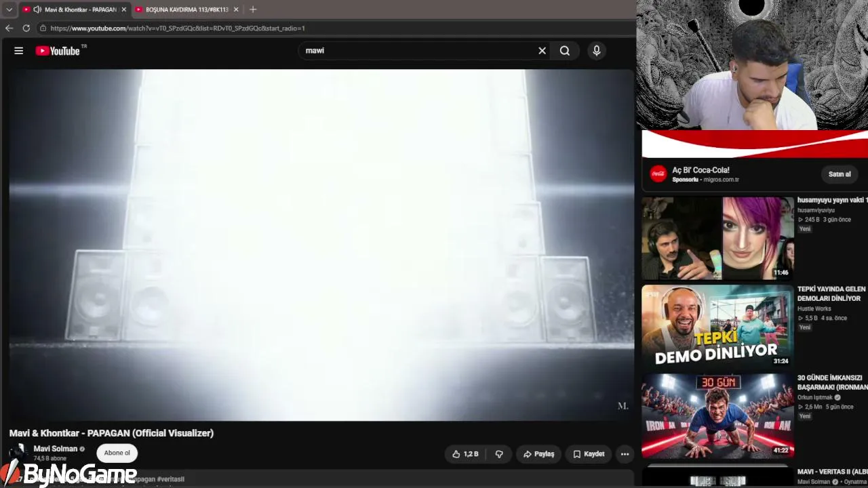Open the 30 GÜN Ironman thumbnail

717,415
